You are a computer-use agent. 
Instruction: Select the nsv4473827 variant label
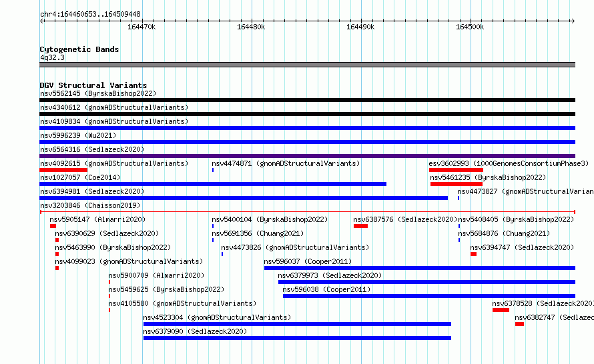[525, 191]
